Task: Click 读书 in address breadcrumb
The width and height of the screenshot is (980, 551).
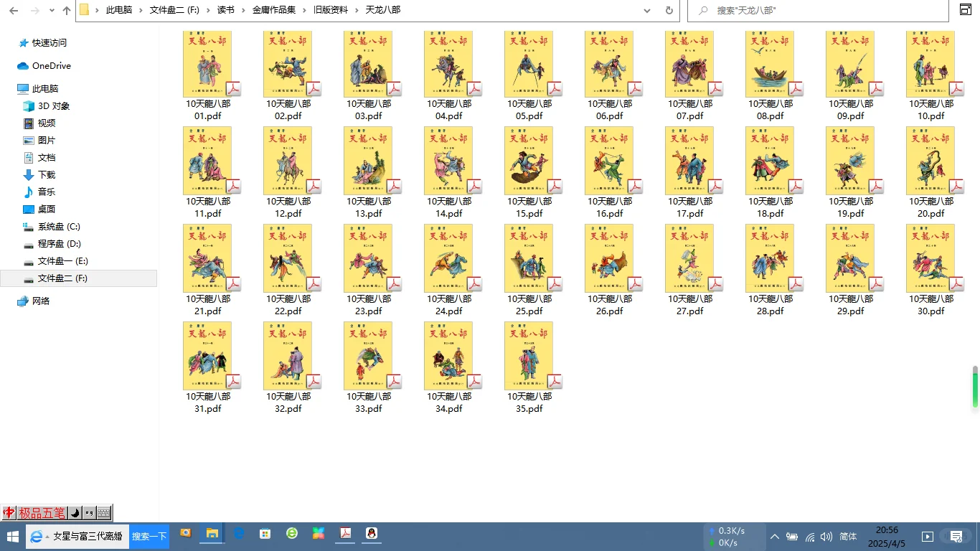Action: tap(226, 11)
